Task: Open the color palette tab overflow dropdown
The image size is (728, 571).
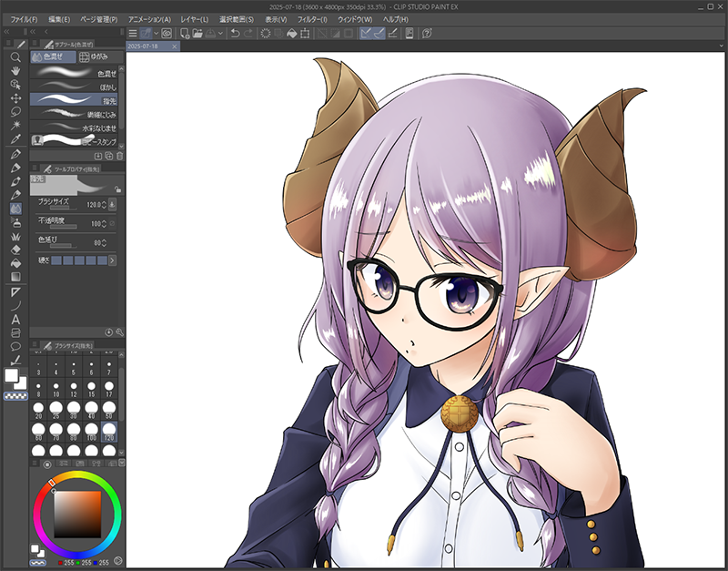Action: point(122,463)
